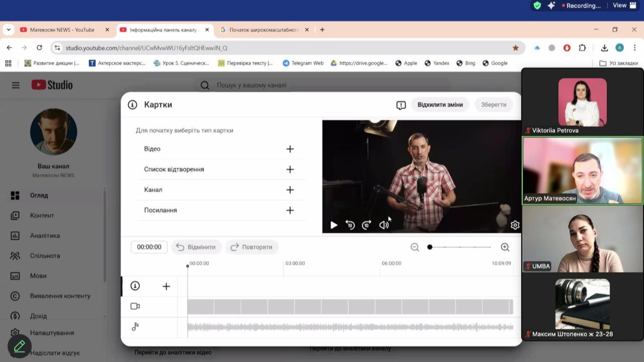Bookmark page with star icon
644x362 pixels.
(516, 48)
